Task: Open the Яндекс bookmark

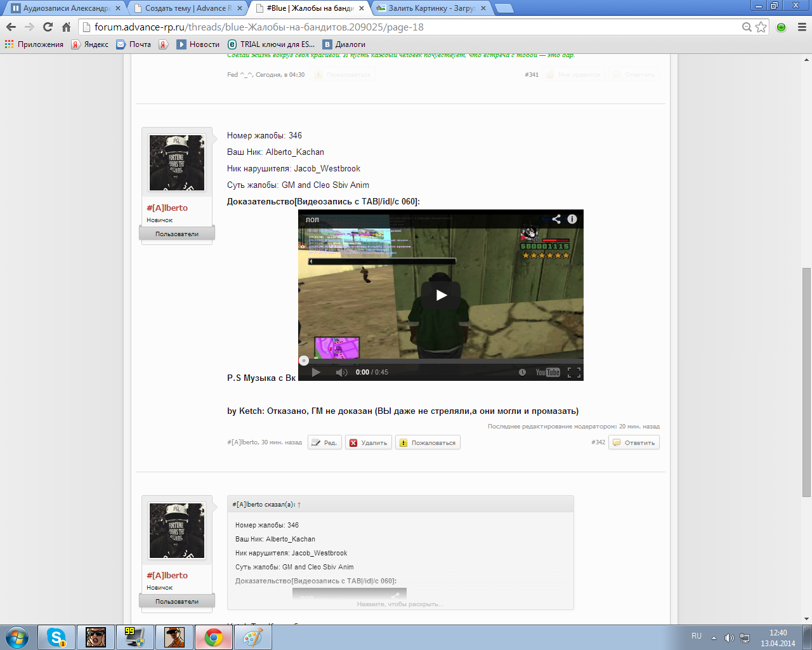Action: 90,44
